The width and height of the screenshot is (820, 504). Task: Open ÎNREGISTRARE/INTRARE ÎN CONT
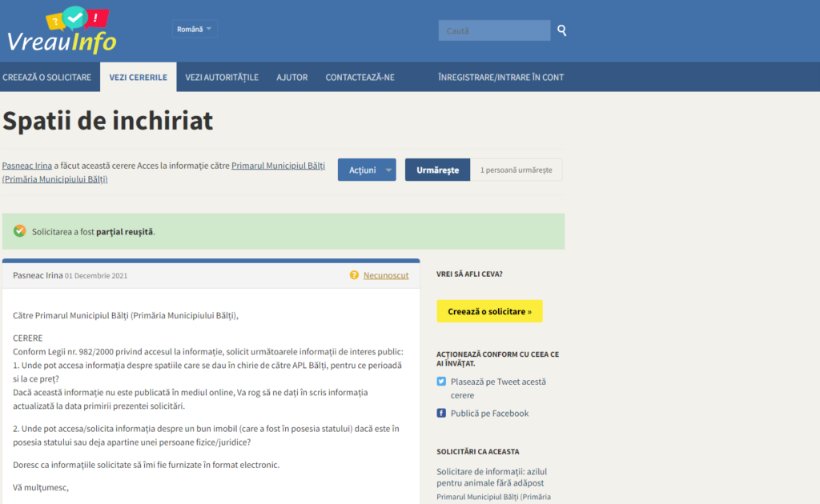click(x=501, y=78)
